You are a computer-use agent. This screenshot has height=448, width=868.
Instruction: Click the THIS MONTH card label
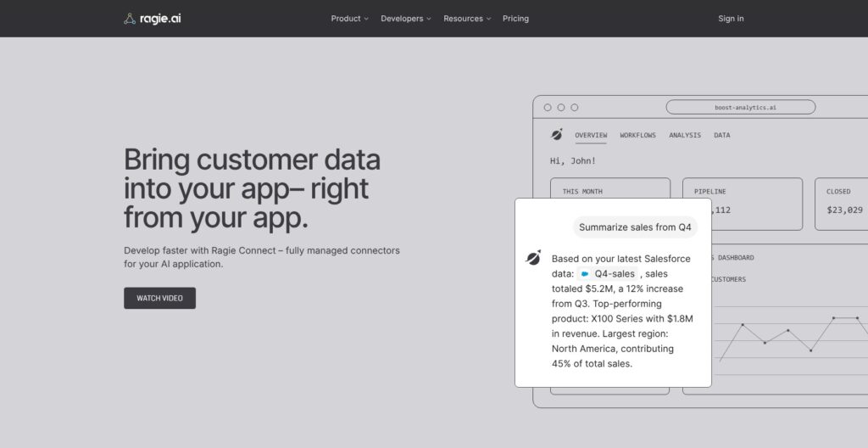[x=582, y=191]
